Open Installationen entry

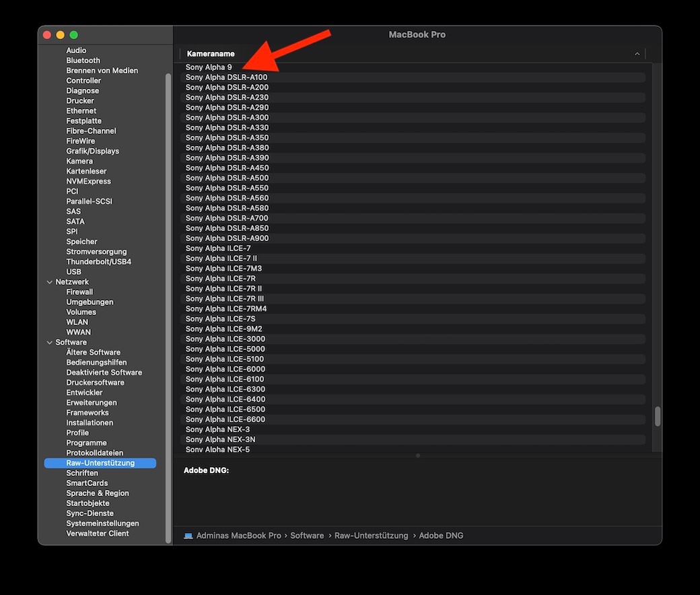tap(90, 423)
